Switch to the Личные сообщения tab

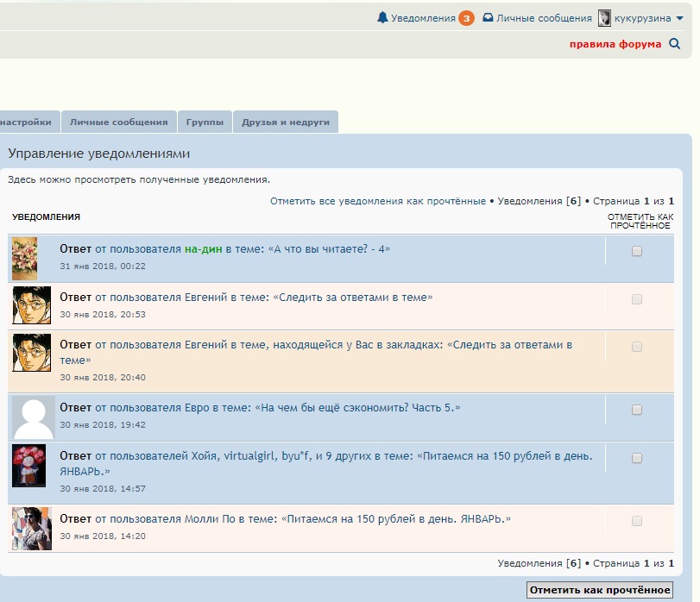coord(119,122)
